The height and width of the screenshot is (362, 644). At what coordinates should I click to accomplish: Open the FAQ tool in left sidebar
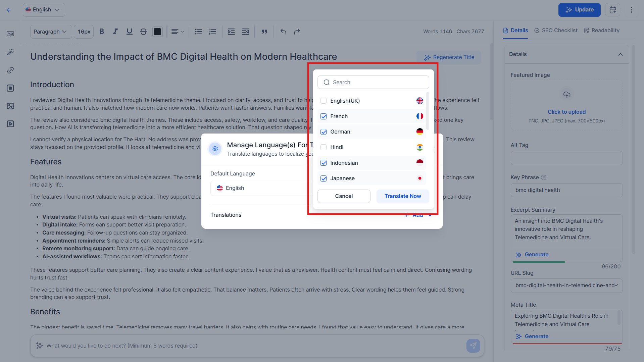[x=10, y=34]
